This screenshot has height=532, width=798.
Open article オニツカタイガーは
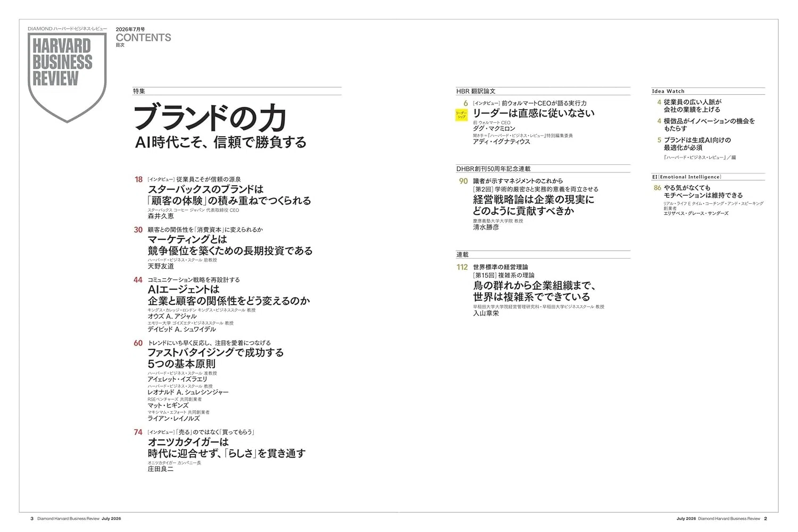[188, 442]
